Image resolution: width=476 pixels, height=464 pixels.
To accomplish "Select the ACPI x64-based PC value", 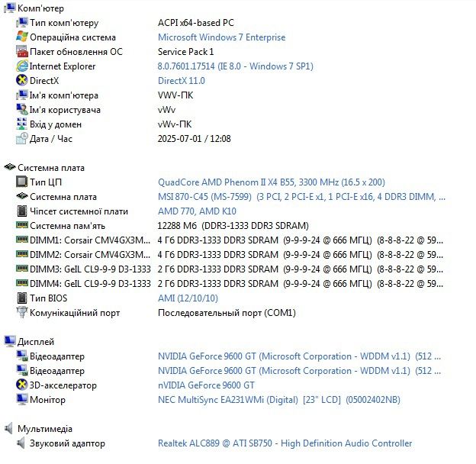I will click(x=196, y=22).
